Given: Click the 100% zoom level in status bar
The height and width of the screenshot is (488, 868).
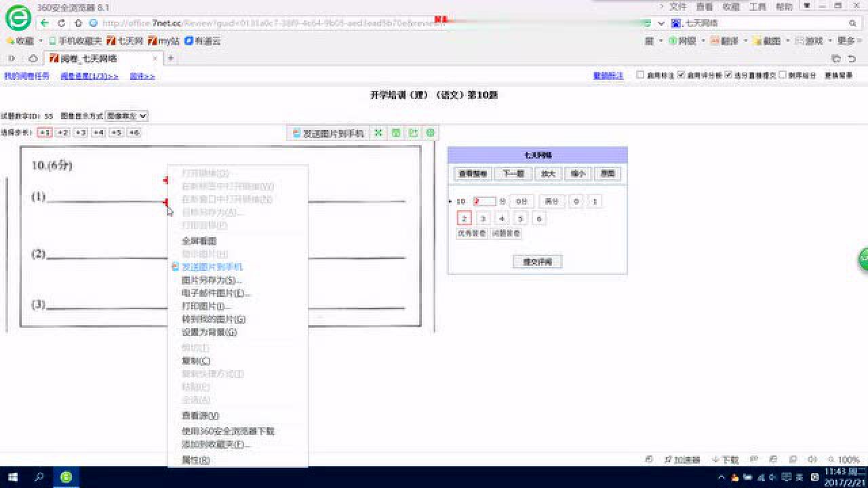Looking at the screenshot, I should click(x=848, y=460).
